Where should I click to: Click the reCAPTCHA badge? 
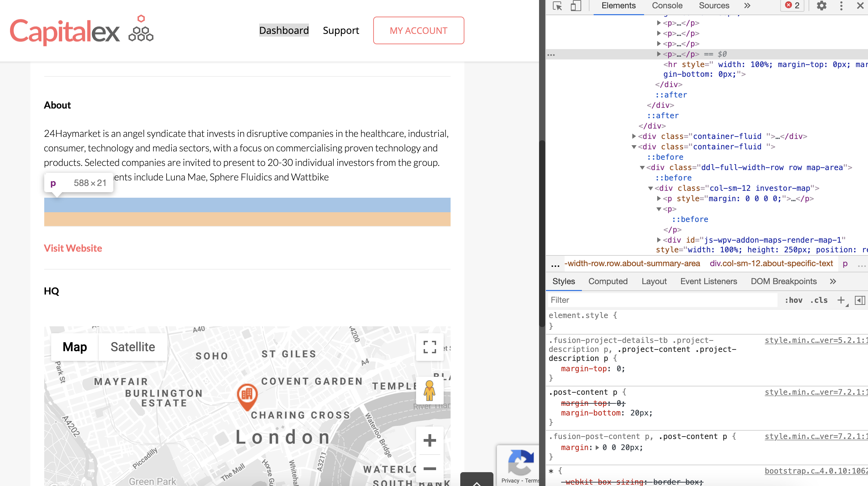pyautogui.click(x=518, y=465)
